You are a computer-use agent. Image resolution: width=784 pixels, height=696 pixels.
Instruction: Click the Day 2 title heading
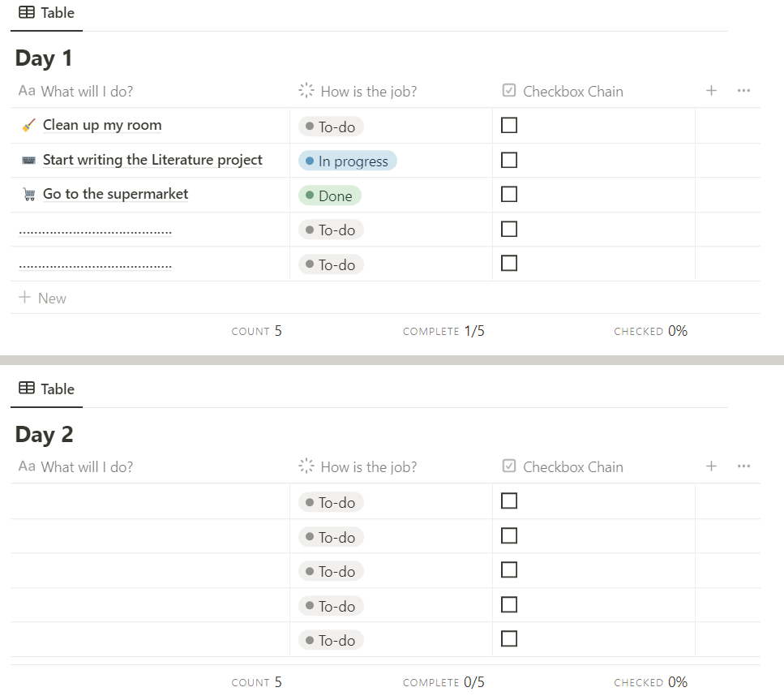(x=44, y=434)
